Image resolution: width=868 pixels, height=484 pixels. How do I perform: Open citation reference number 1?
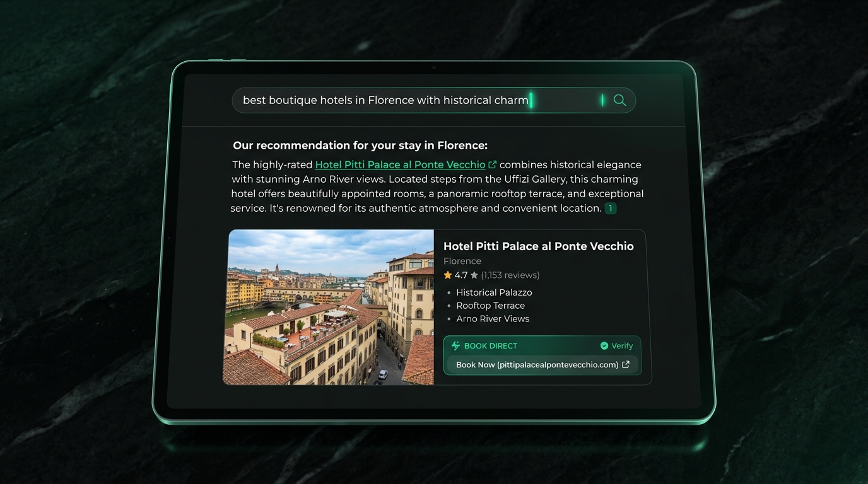pyautogui.click(x=610, y=208)
